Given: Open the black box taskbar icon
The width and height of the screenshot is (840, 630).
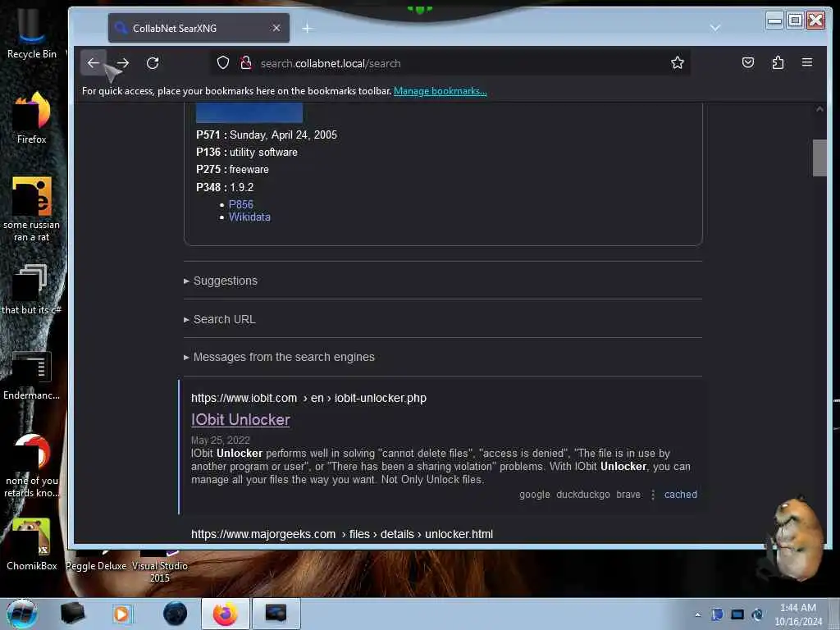Looking at the screenshot, I should [73, 614].
